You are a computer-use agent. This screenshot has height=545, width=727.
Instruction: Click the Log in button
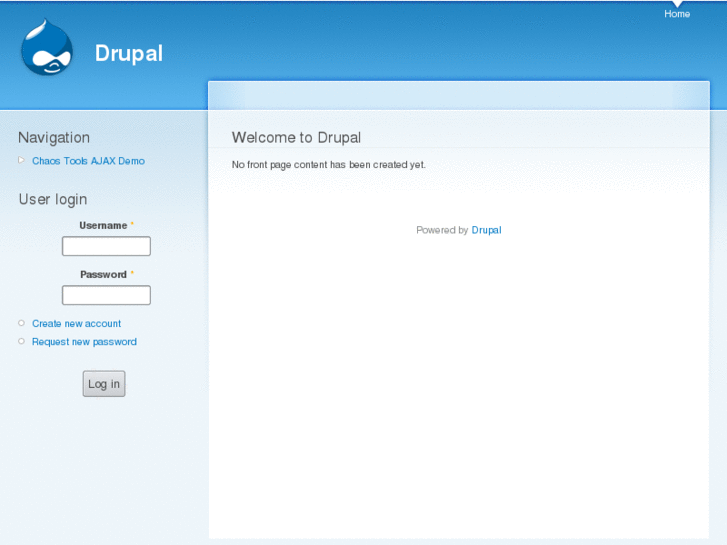(x=104, y=384)
